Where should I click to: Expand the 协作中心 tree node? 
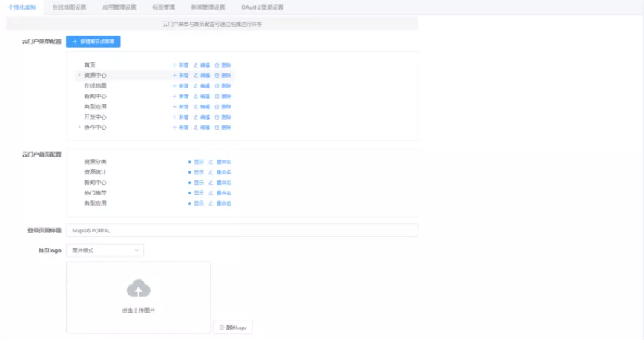point(79,128)
